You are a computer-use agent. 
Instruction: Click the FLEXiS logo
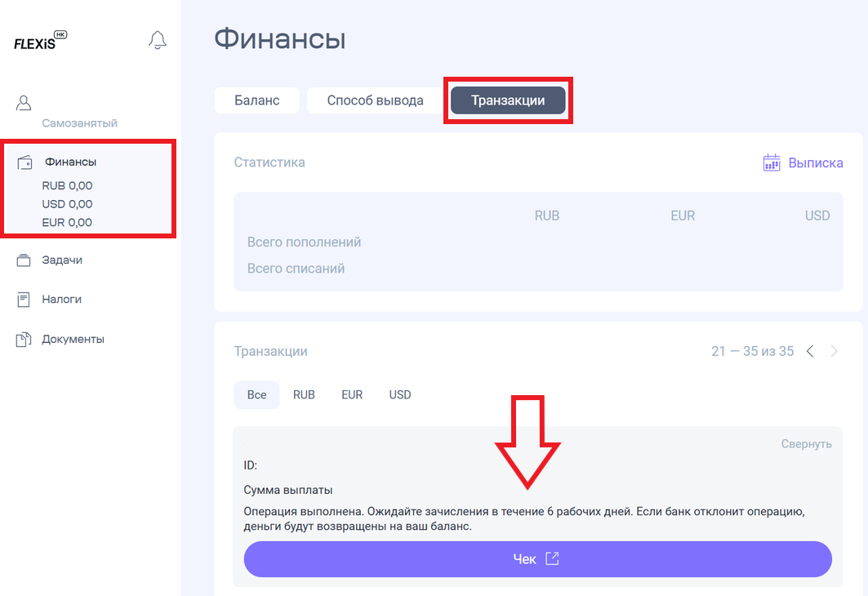(x=40, y=40)
